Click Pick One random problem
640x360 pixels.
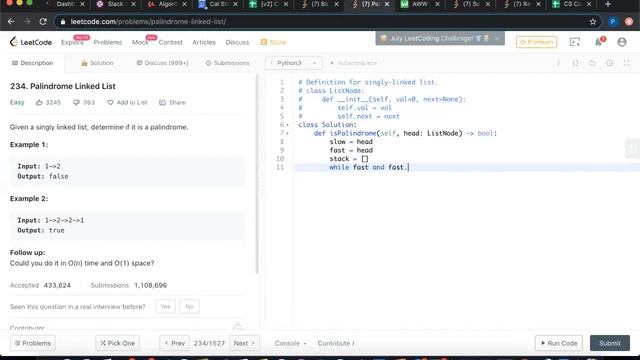coord(118,343)
